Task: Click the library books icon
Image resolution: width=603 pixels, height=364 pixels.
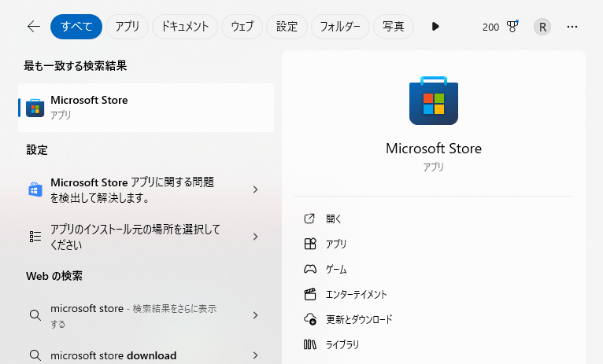Action: click(310, 344)
